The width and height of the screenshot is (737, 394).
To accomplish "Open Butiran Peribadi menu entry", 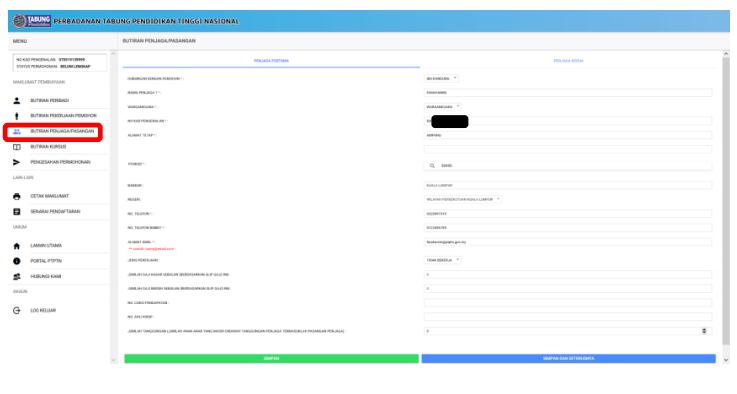I will click(49, 101).
